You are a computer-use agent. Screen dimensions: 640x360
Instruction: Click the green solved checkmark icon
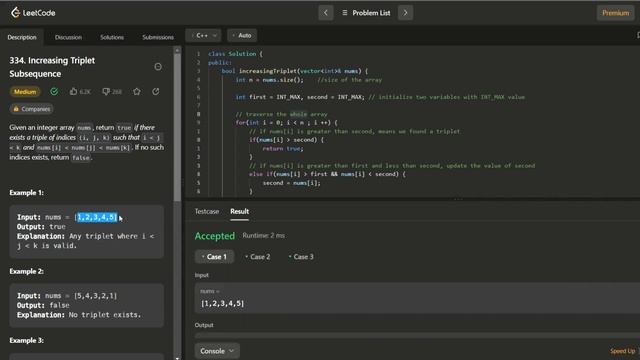tap(54, 91)
